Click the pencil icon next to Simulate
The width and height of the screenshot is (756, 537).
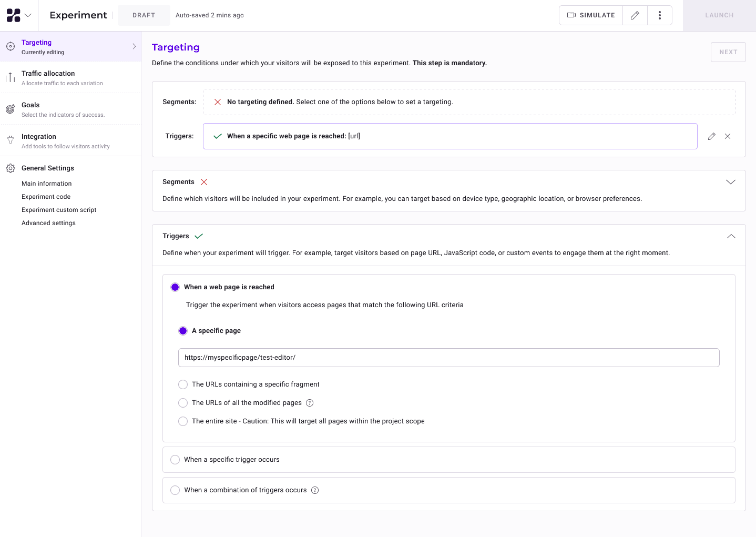click(635, 15)
